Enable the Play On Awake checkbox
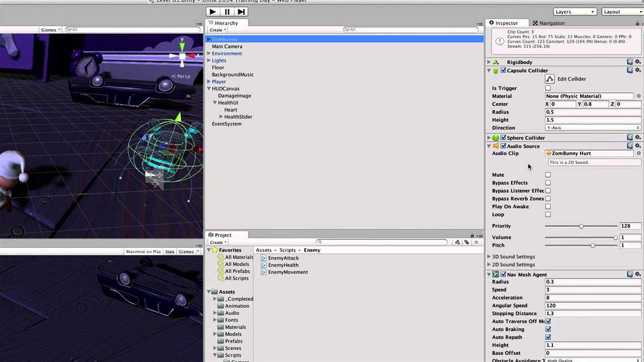The width and height of the screenshot is (644, 362). pyautogui.click(x=548, y=207)
